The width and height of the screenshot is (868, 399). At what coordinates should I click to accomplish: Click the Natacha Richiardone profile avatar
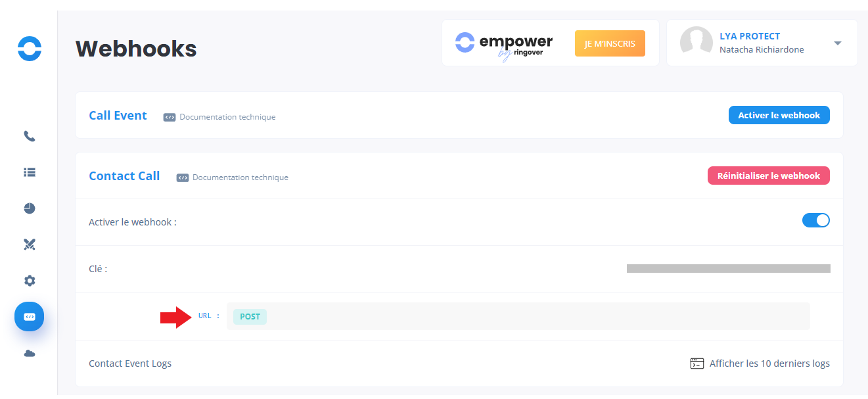(697, 43)
